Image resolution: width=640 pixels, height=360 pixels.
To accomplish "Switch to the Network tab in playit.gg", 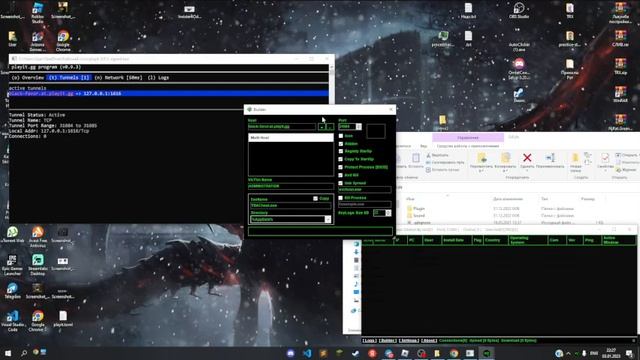I will click(x=118, y=78).
